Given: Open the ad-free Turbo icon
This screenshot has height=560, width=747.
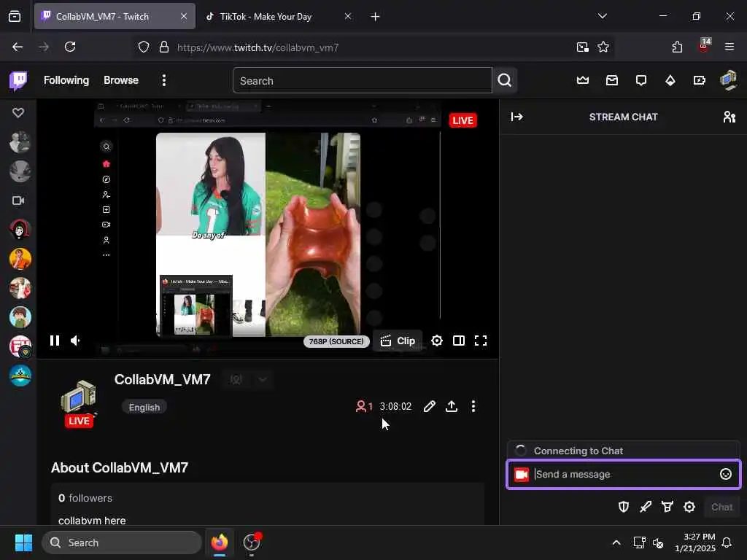Looking at the screenshot, I should 700,80.
